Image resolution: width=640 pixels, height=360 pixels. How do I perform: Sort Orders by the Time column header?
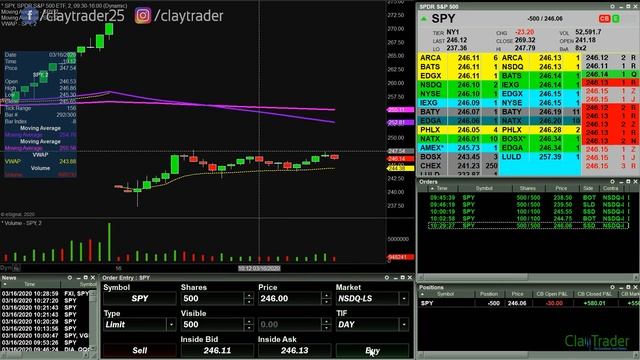(442, 188)
